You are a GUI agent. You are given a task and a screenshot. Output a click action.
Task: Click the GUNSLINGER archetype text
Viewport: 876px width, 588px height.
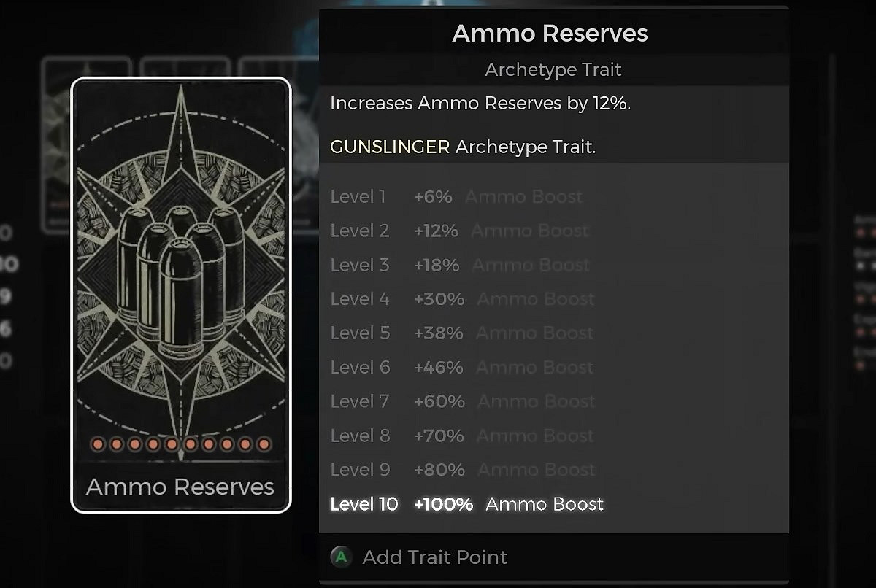tap(390, 147)
